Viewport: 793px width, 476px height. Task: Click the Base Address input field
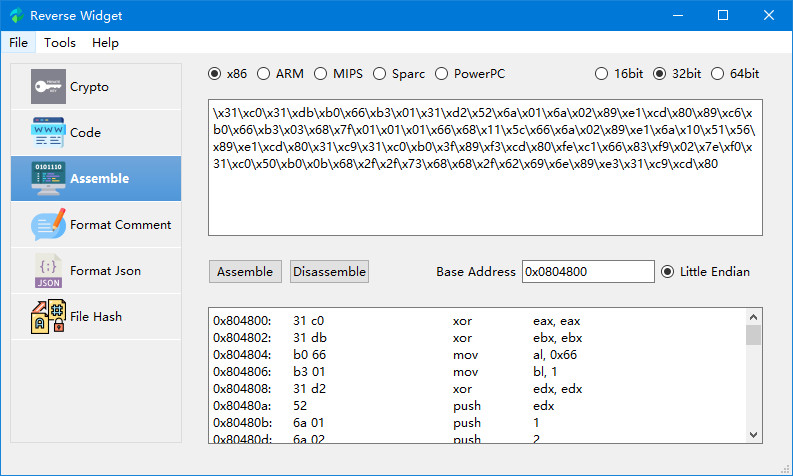tap(588, 272)
